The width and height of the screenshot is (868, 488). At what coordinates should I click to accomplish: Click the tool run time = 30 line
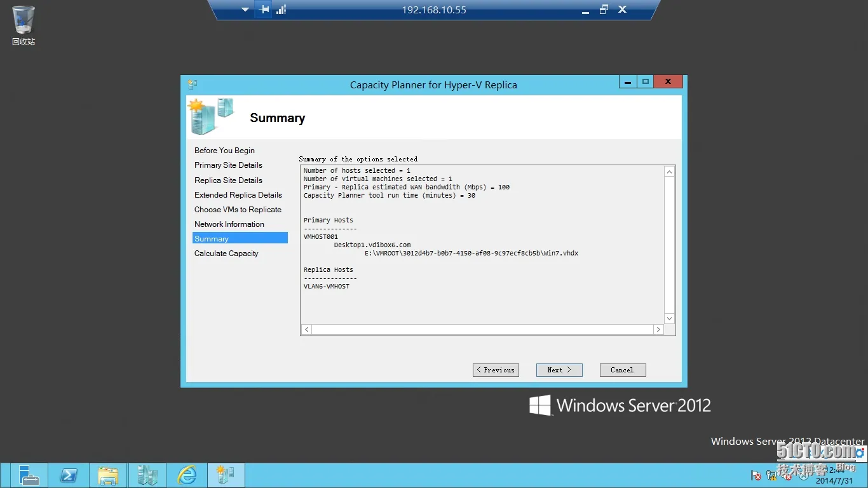tap(390, 196)
